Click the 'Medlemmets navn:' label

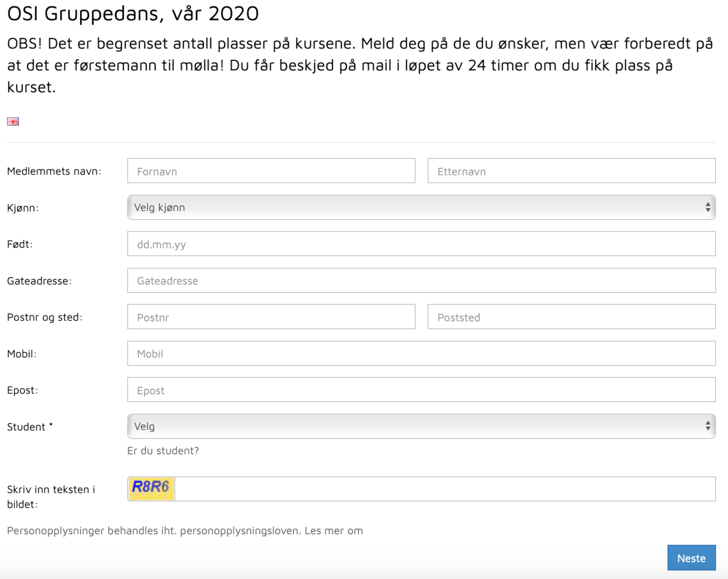click(x=54, y=171)
